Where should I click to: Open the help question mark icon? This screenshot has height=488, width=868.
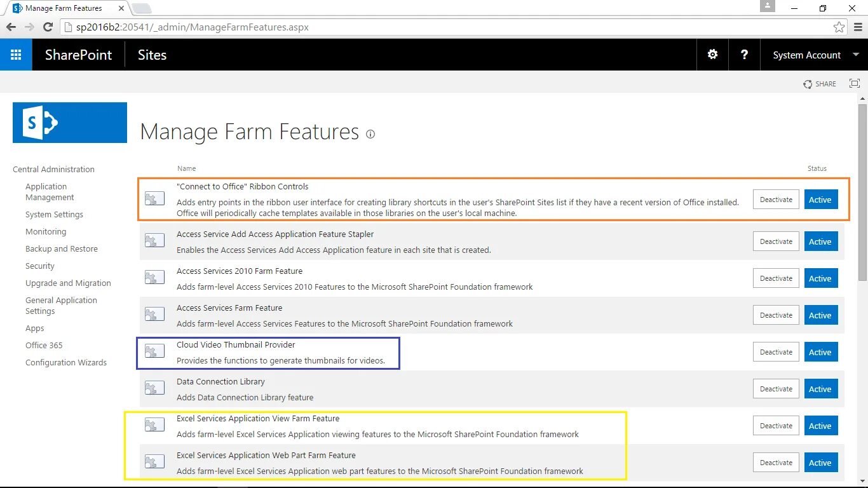[744, 55]
